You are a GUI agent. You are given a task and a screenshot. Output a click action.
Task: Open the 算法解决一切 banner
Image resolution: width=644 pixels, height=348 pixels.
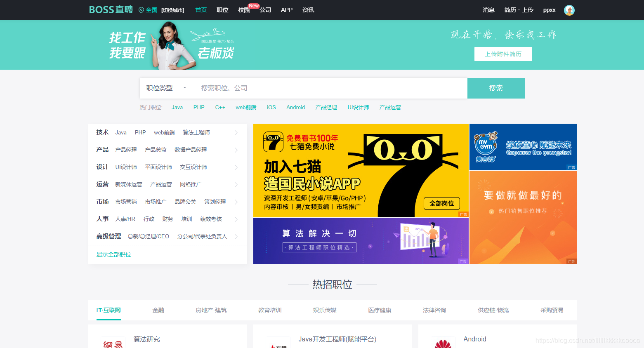click(x=361, y=241)
